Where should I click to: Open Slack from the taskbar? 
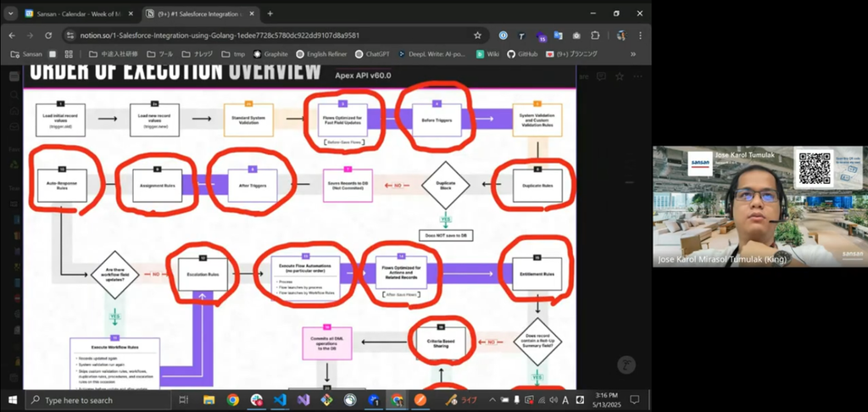256,400
